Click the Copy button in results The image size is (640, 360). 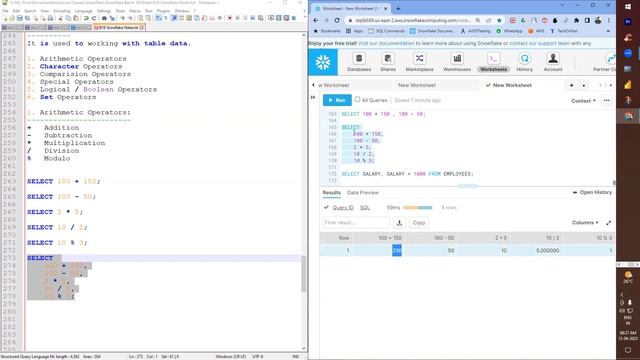pos(419,222)
